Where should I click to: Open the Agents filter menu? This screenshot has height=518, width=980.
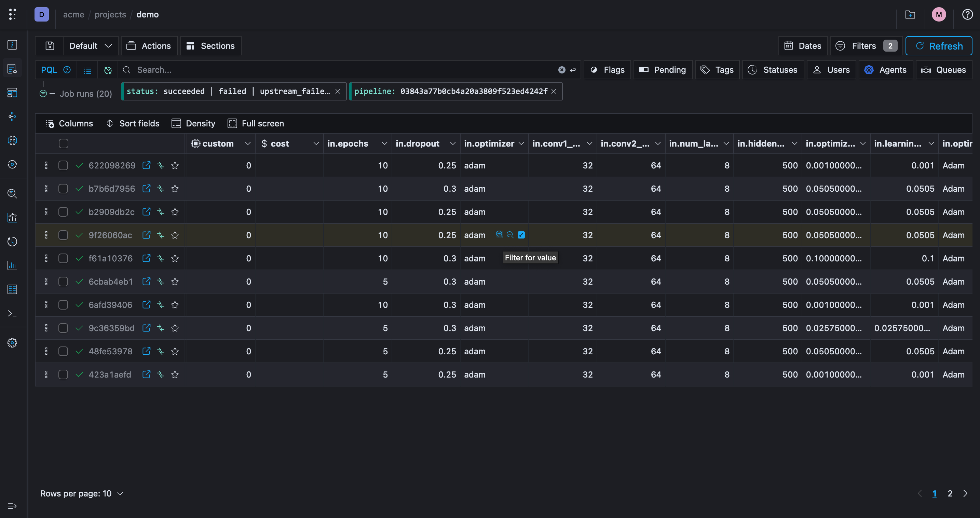coord(886,70)
